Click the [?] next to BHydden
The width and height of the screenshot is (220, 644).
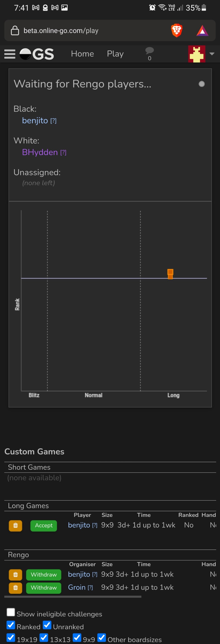[x=63, y=152]
